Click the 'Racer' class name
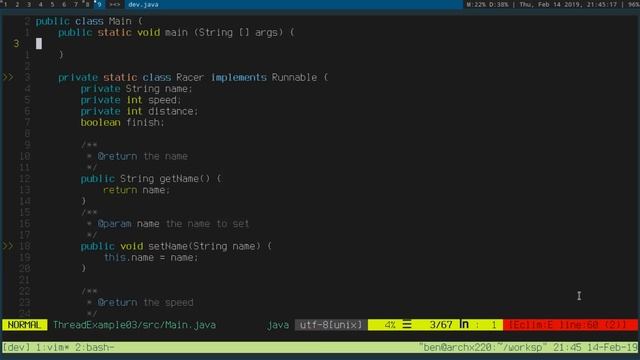Viewport: 640px width, 360px height. coord(190,78)
